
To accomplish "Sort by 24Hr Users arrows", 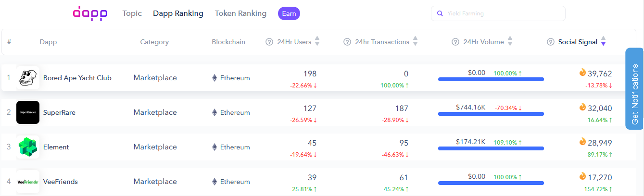I will (317, 41).
